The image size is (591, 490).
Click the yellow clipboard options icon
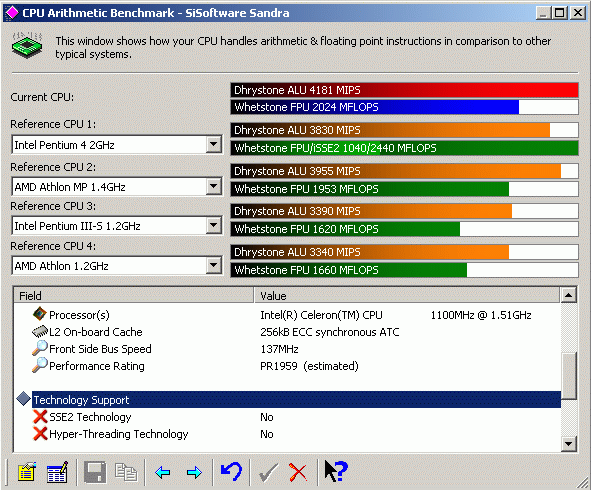tap(27, 472)
